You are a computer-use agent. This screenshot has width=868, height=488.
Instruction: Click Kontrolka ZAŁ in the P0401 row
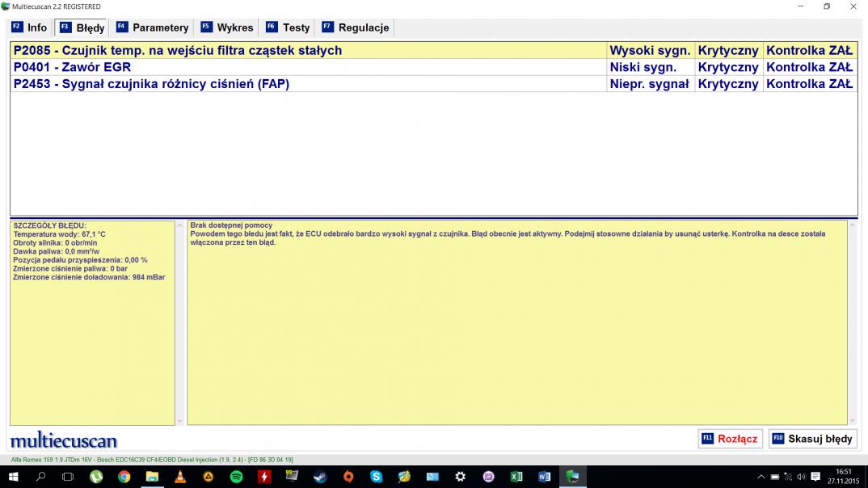(x=809, y=68)
